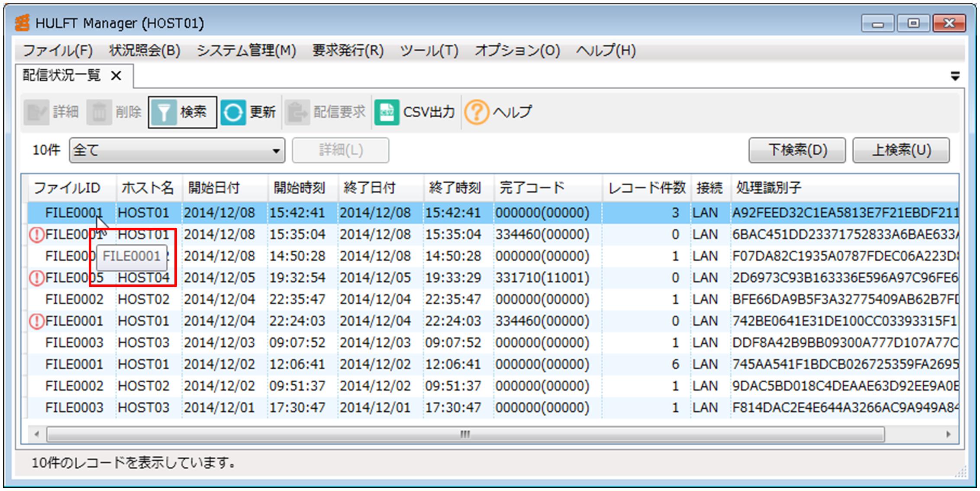
Task: Click start time 09:51:37 cell
Action: (297, 386)
